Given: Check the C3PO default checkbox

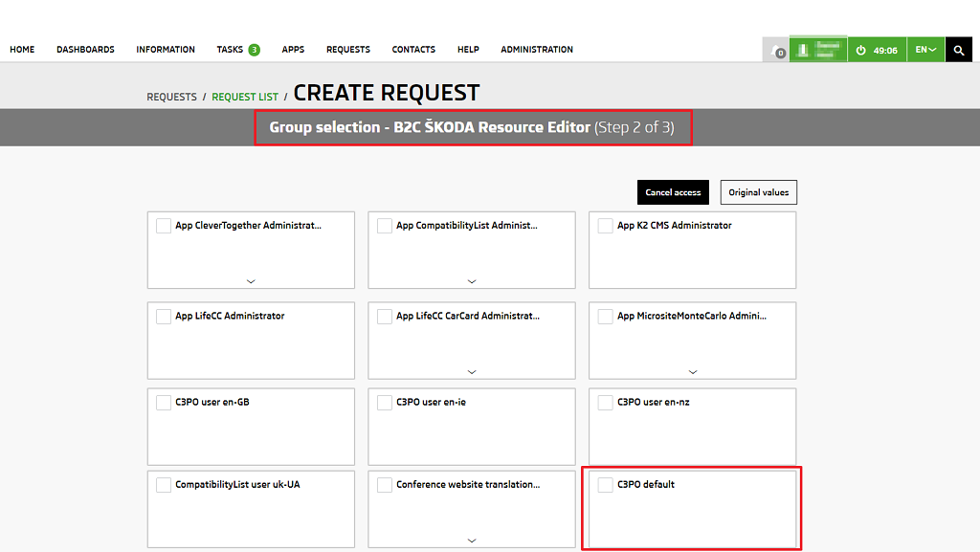Looking at the screenshot, I should pyautogui.click(x=605, y=485).
